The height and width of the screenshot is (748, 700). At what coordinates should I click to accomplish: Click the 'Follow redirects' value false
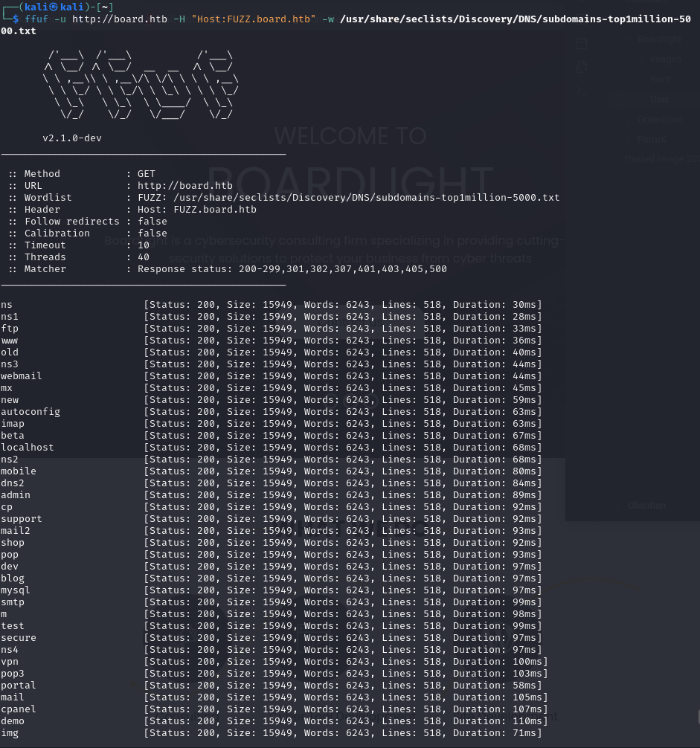pyautogui.click(x=152, y=222)
